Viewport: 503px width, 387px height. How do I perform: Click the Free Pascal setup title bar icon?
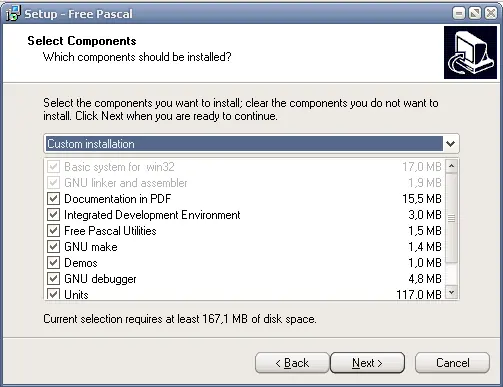pyautogui.click(x=13, y=13)
